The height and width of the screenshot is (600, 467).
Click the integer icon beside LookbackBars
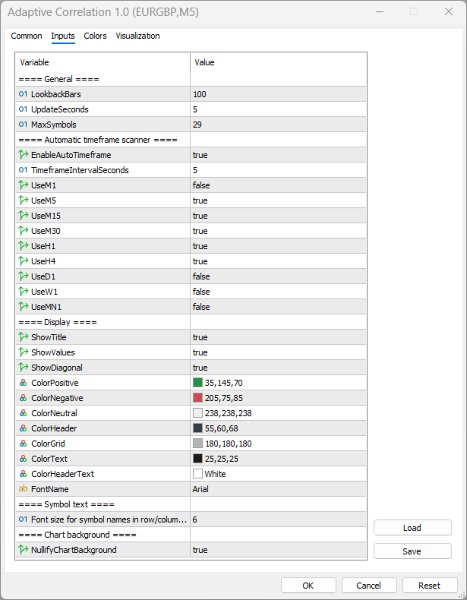23,94
